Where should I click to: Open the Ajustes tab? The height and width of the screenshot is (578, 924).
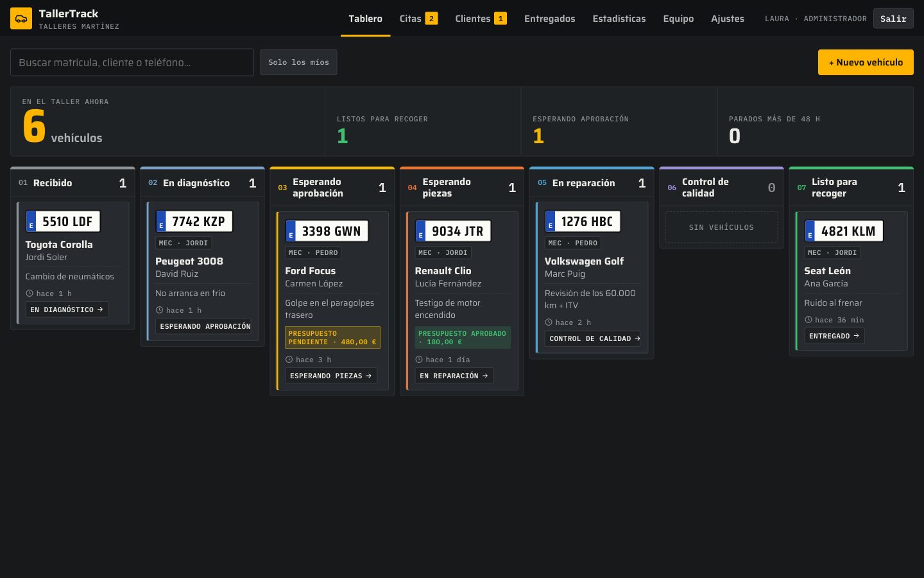pos(728,19)
